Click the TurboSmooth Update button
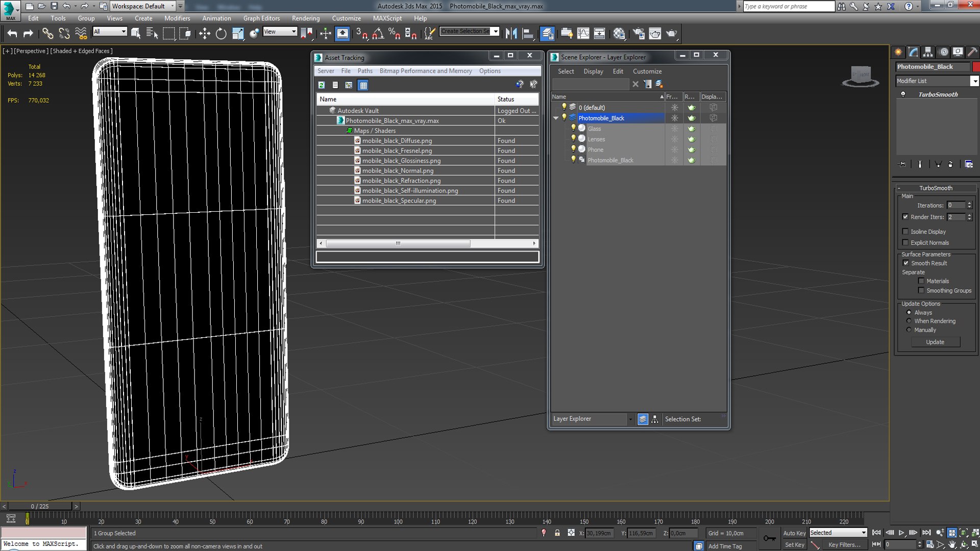 tap(935, 342)
